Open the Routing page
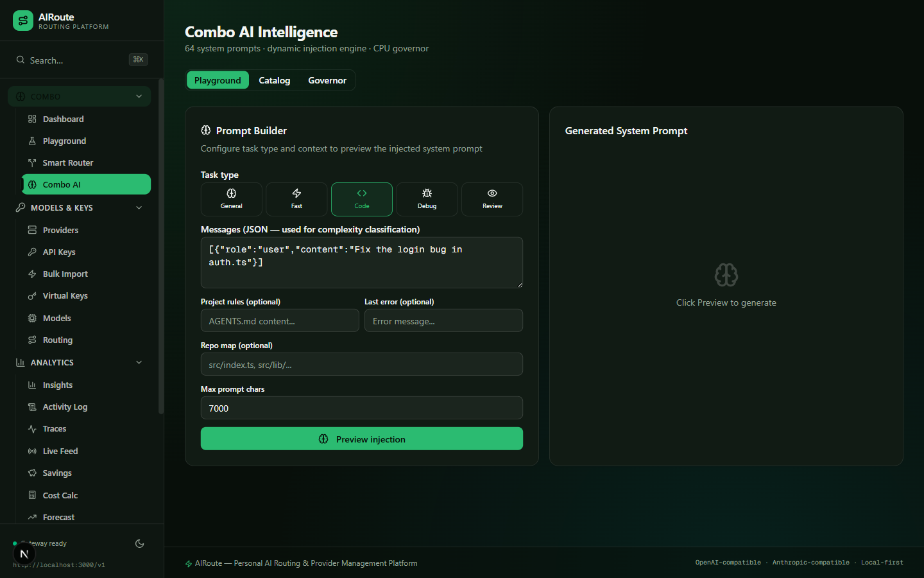 click(86, 340)
